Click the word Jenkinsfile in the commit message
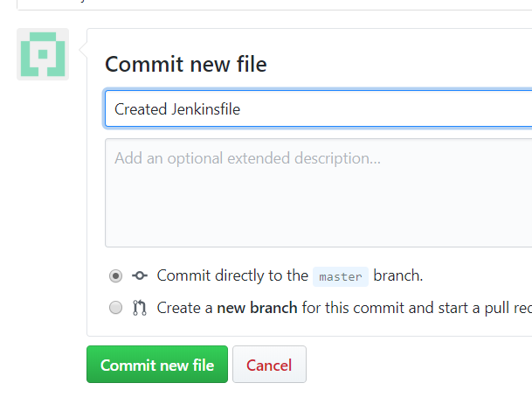The image size is (532, 411). pyautogui.click(x=205, y=109)
